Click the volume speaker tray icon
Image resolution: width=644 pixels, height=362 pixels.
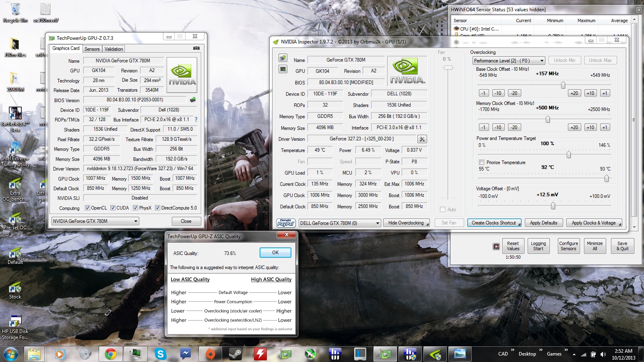coord(603,354)
